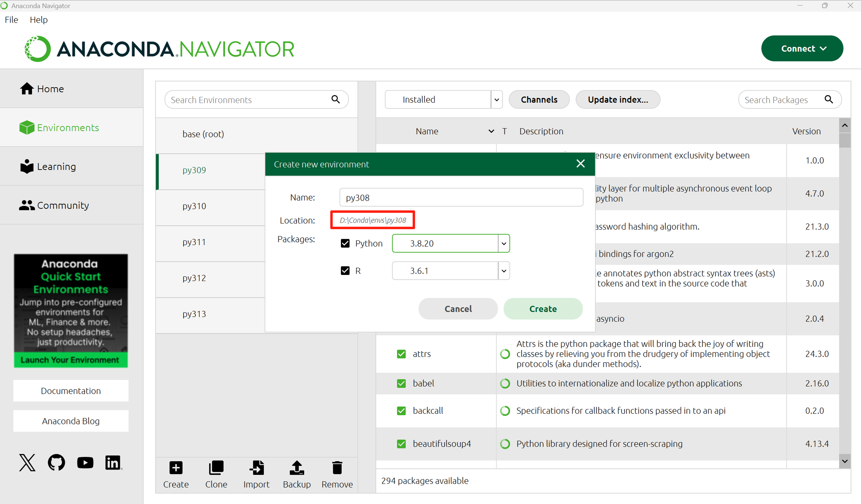The height and width of the screenshot is (504, 861).
Task: Click the Description column header
Action: point(541,131)
